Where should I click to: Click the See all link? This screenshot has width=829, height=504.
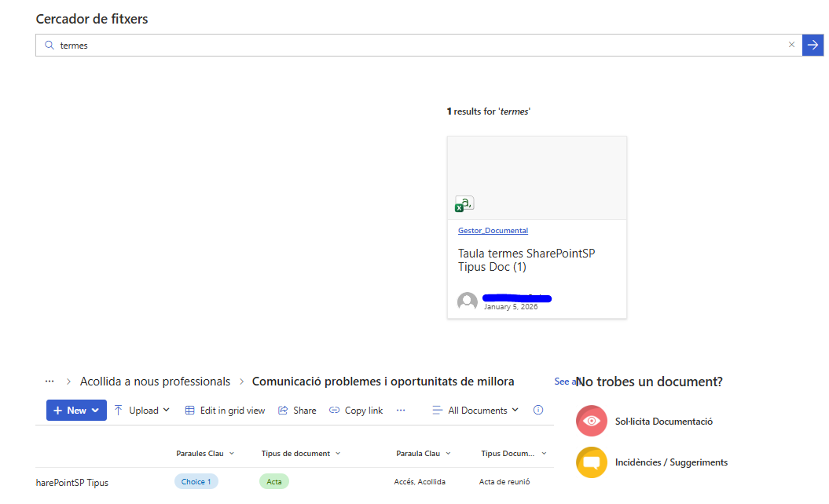565,382
